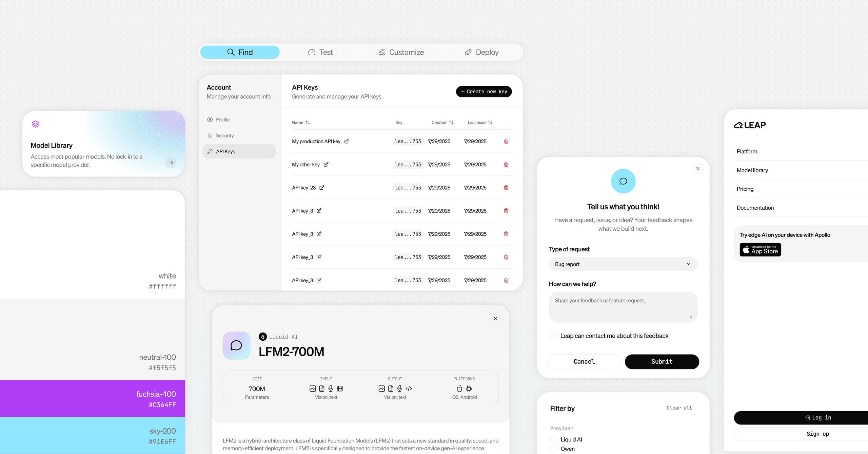Click the chat bubble icon in the feedback dialog
This screenshot has height=454, width=868.
[x=623, y=181]
